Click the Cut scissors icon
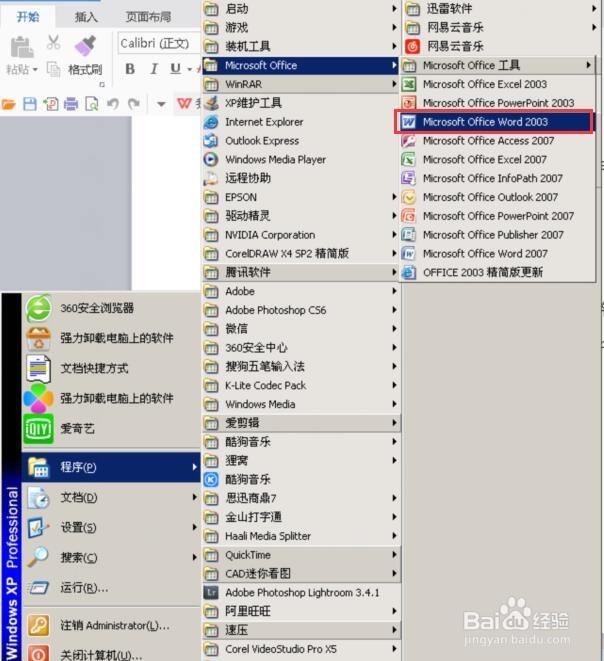This screenshot has width=604, height=661. point(53,42)
